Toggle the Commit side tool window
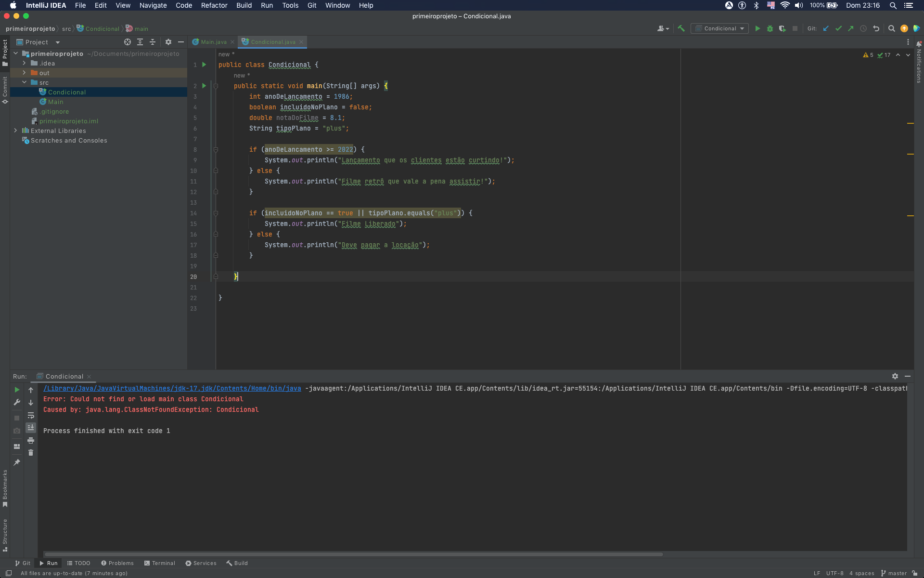Image resolution: width=924 pixels, height=578 pixels. (x=5, y=90)
